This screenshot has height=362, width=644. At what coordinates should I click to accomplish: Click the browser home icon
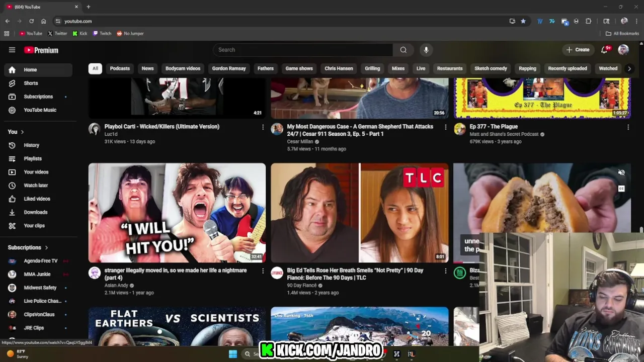43,21
